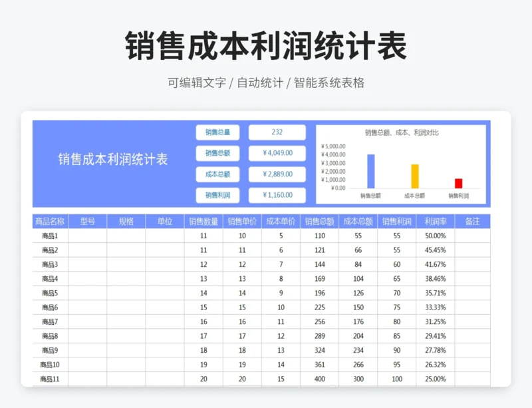Click the ¥5,000.00 axis label
This screenshot has height=408, width=532.
334,146
